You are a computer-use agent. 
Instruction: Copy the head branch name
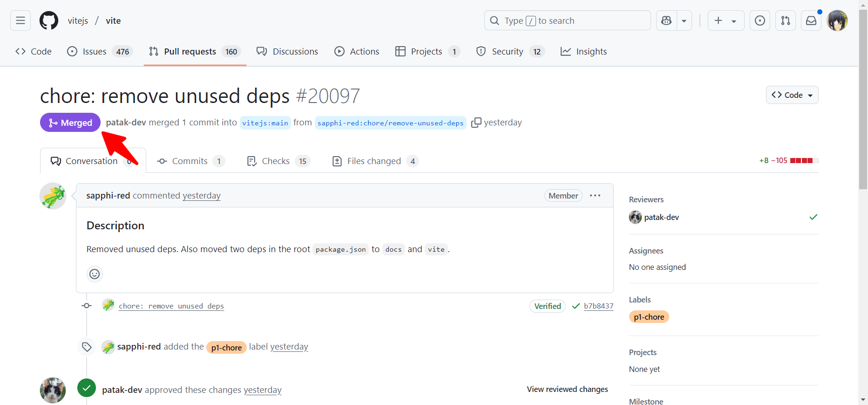click(476, 123)
